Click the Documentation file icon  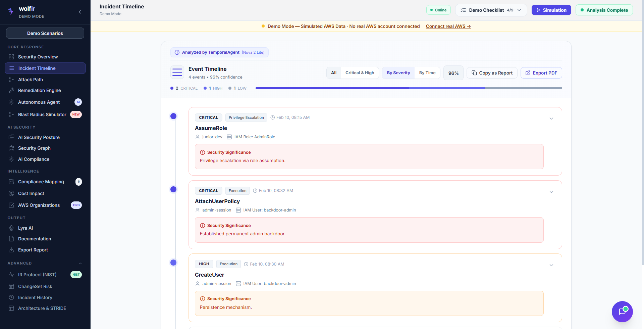(11, 239)
